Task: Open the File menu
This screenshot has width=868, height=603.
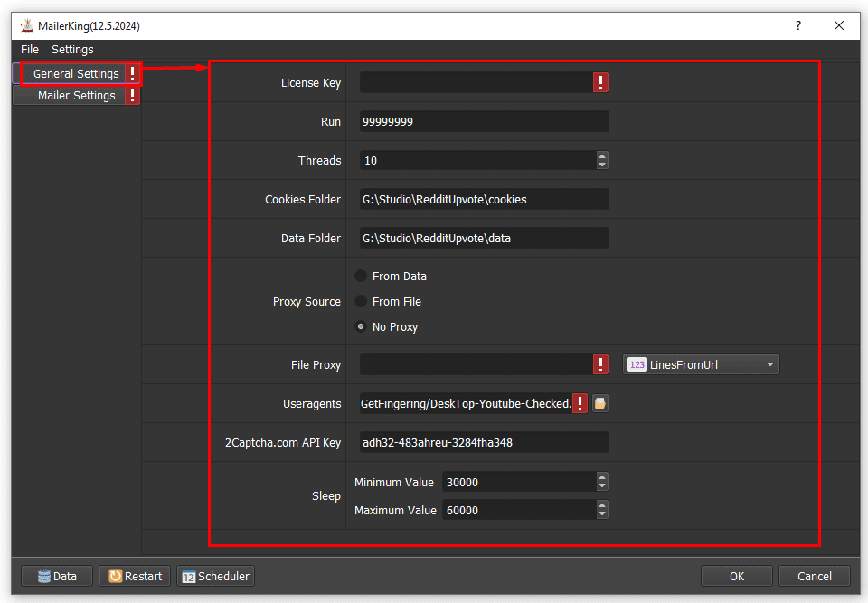Action: [x=30, y=50]
